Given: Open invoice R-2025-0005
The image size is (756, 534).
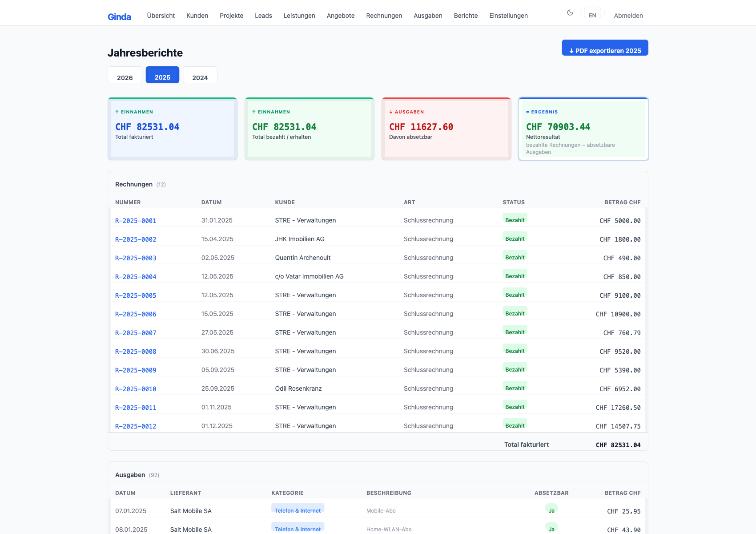Looking at the screenshot, I should [136, 295].
